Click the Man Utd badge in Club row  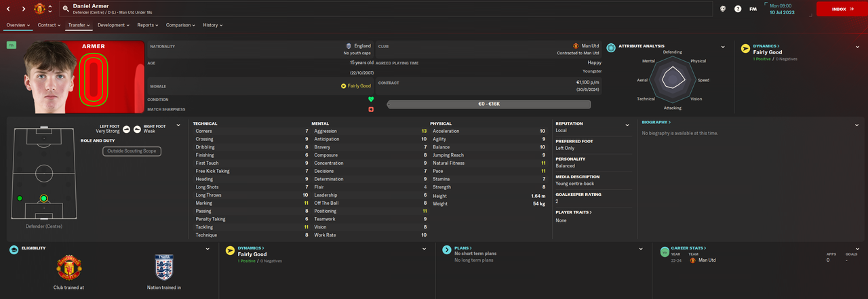coord(576,45)
